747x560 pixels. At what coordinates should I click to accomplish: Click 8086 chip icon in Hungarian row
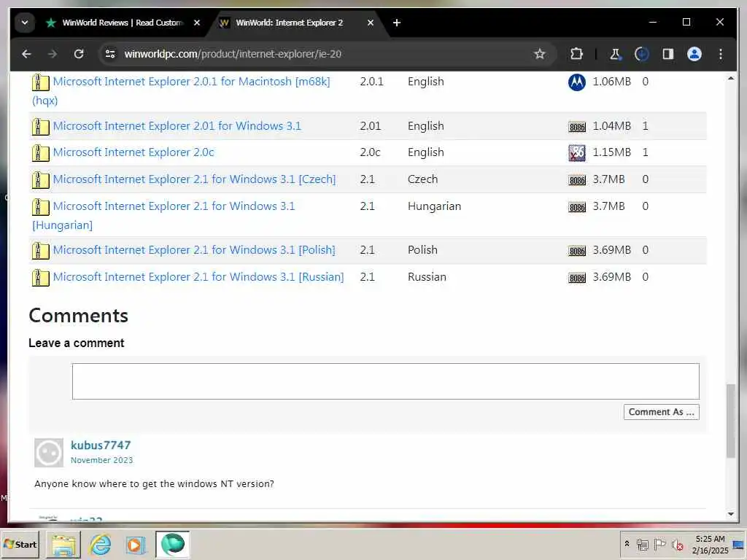click(x=577, y=207)
